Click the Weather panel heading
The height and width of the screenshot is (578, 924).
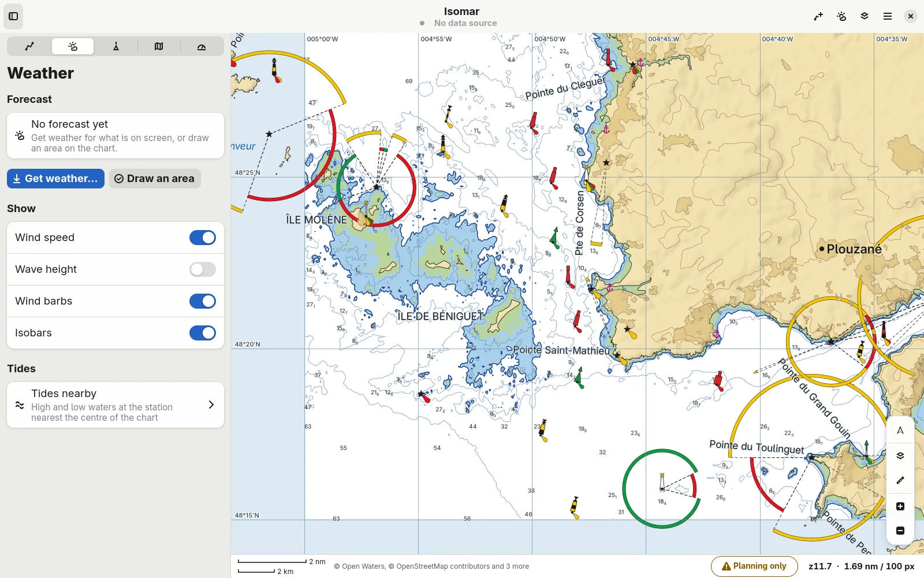point(40,73)
